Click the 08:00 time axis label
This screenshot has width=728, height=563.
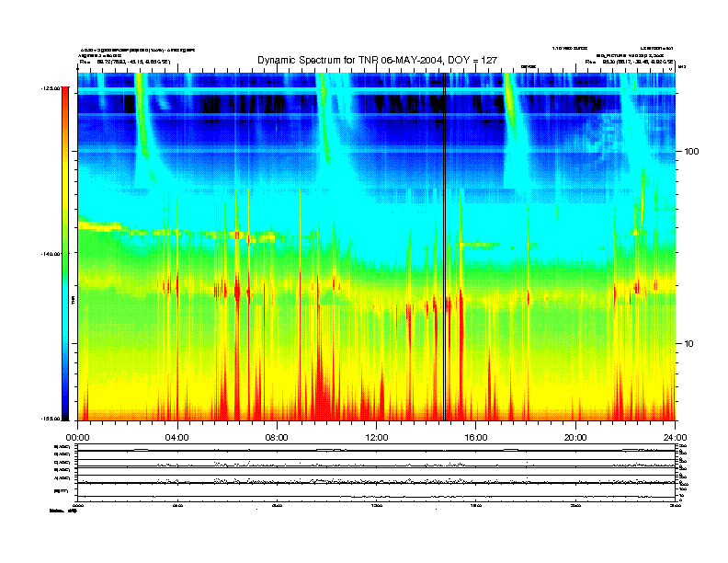coord(277,438)
